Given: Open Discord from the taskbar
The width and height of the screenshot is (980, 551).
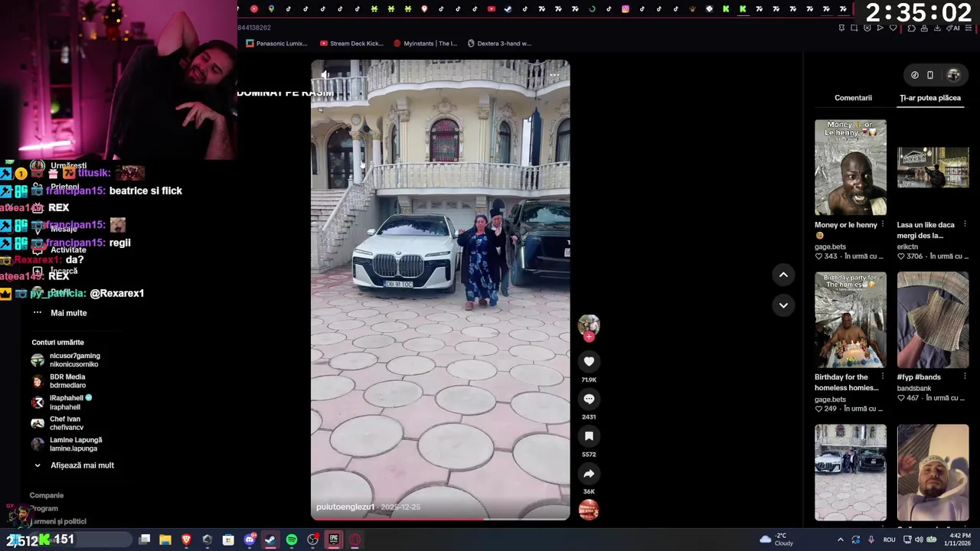Looking at the screenshot, I should [250, 540].
